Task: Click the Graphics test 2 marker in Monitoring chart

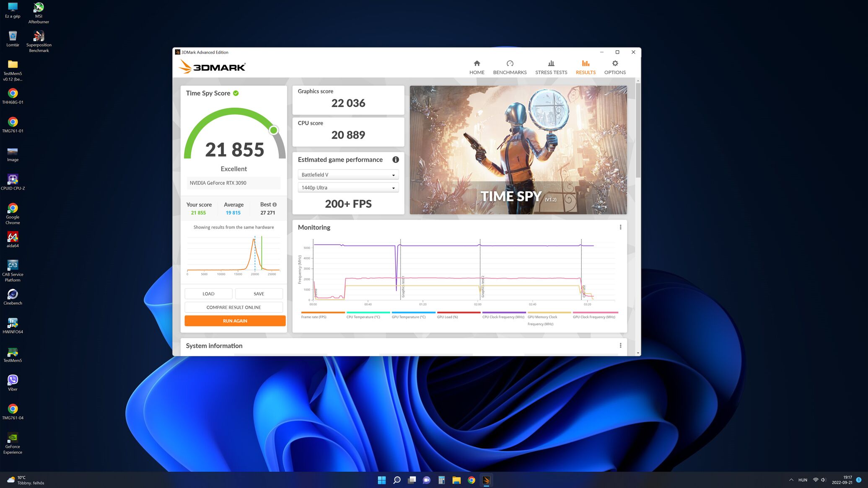Action: coord(482,287)
